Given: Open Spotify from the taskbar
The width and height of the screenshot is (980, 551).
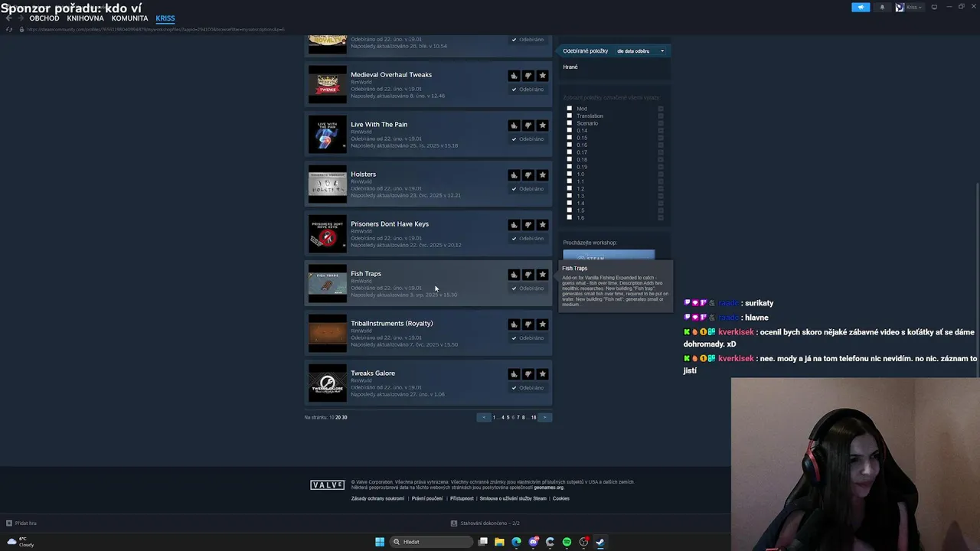Looking at the screenshot, I should (x=567, y=542).
